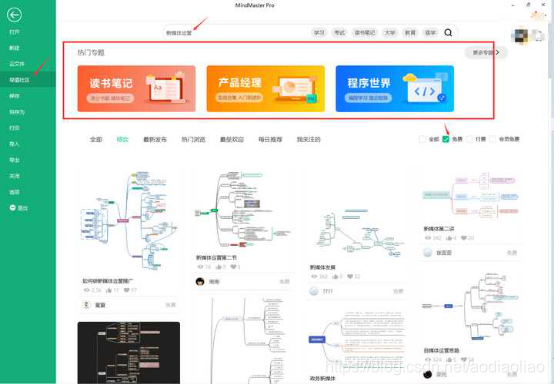Click the 学习 search tag
The width and height of the screenshot is (554, 385).
tap(319, 32)
